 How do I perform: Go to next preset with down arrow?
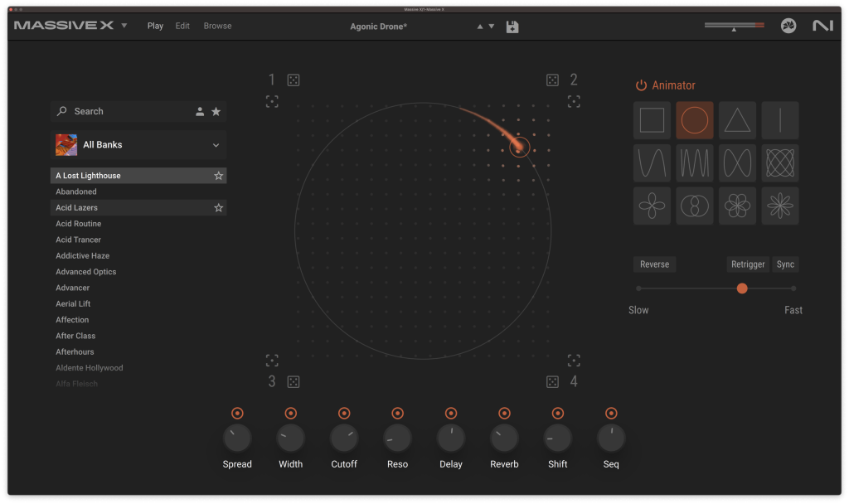pyautogui.click(x=492, y=26)
